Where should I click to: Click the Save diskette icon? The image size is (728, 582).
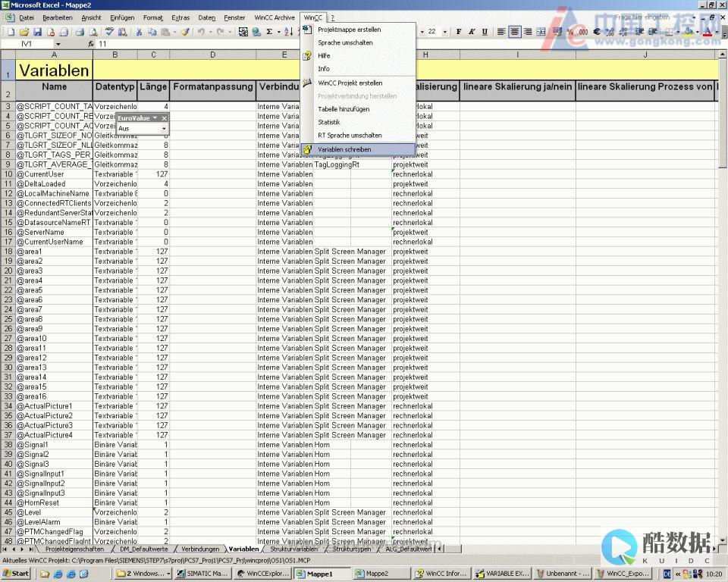(x=38, y=32)
